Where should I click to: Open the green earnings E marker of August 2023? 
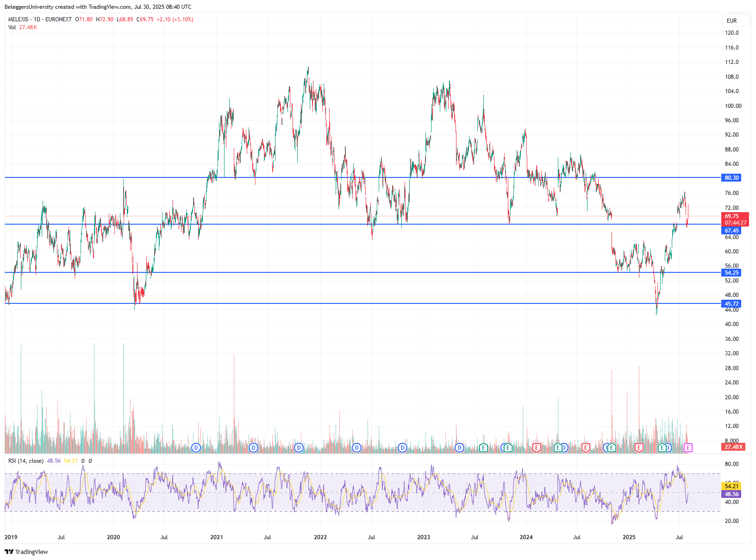click(483, 448)
